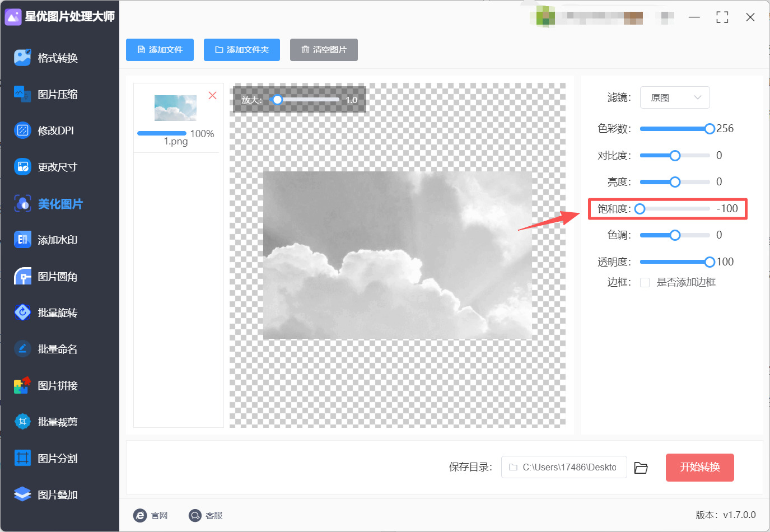Click the 修改DPI sidebar icon
The height and width of the screenshot is (532, 770).
(22, 130)
